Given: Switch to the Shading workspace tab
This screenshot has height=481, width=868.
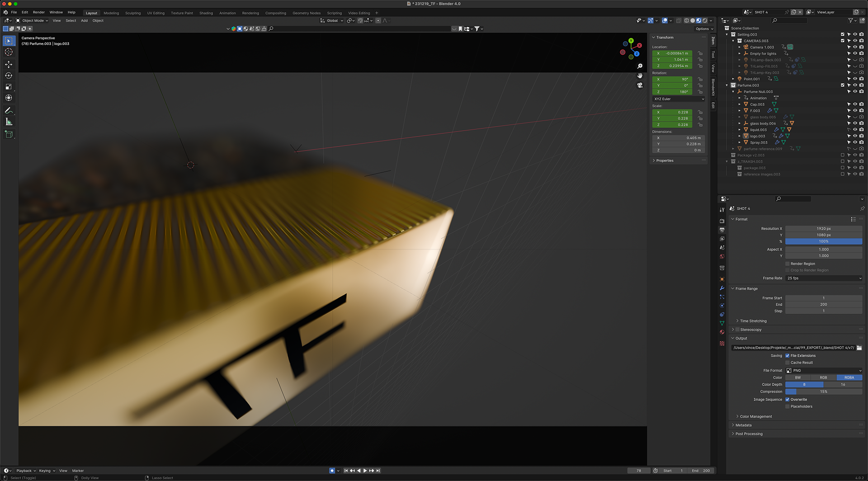Looking at the screenshot, I should [206, 13].
